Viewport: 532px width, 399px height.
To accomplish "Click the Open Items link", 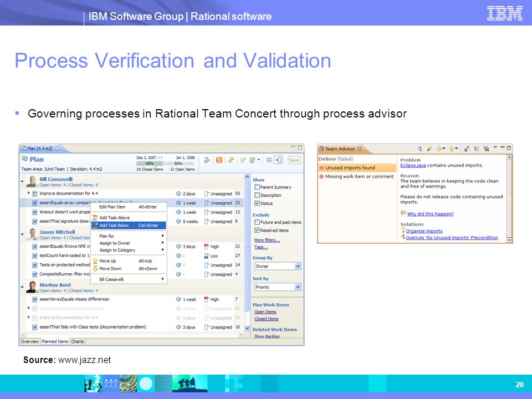I will pos(265,312).
